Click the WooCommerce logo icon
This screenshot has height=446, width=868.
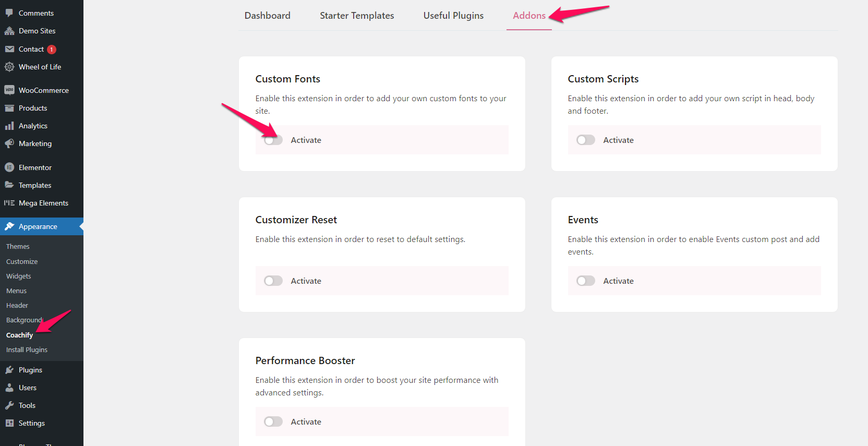(x=9, y=90)
